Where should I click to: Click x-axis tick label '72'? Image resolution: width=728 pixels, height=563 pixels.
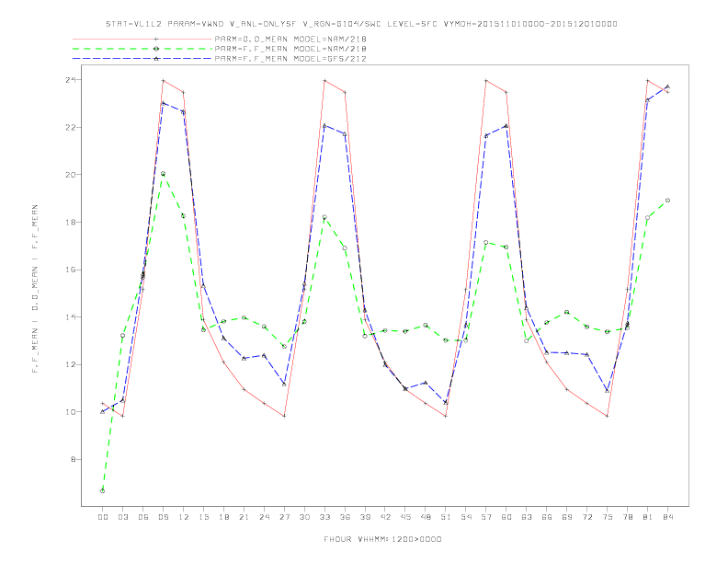587,517
